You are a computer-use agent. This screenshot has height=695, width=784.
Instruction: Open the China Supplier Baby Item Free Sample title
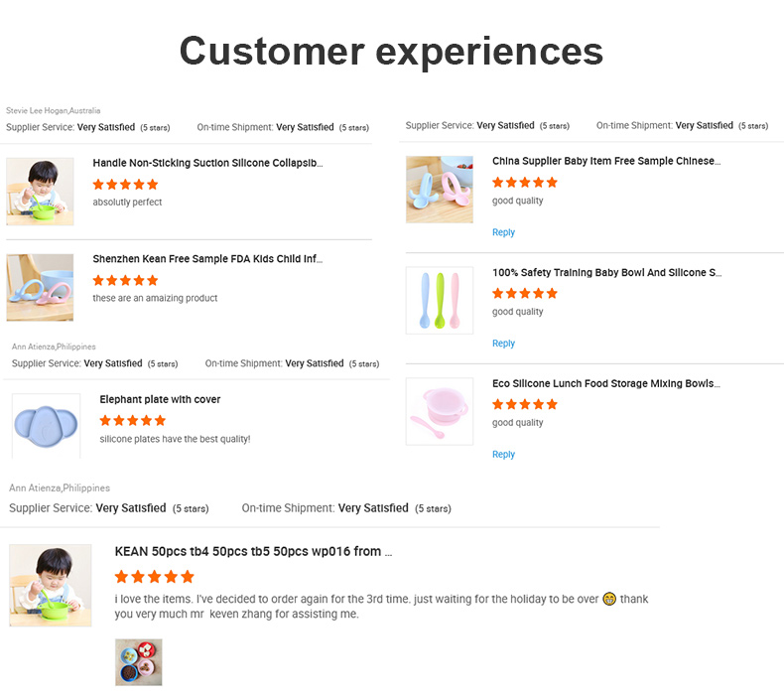click(x=606, y=161)
